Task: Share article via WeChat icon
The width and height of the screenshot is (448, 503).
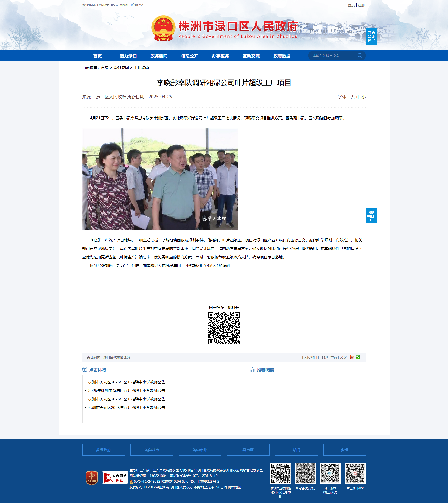Action: (x=358, y=357)
